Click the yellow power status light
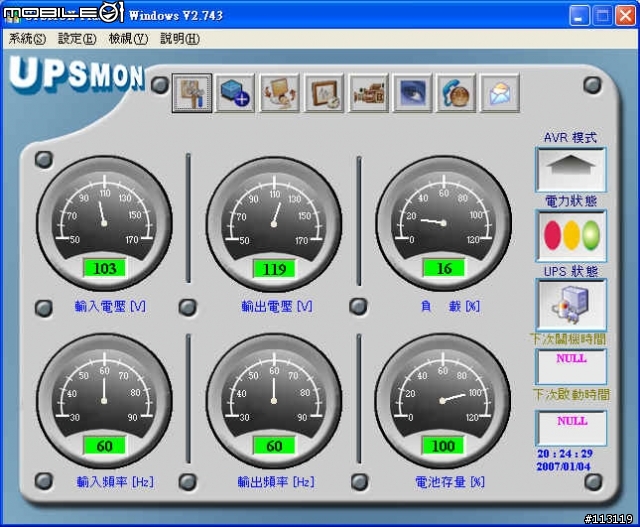The image size is (640, 527). point(571,235)
